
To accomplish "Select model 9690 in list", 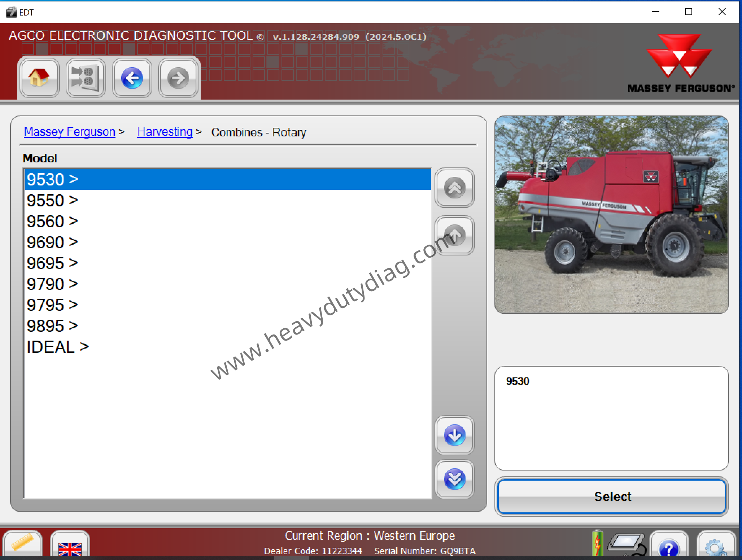I will (x=228, y=242).
